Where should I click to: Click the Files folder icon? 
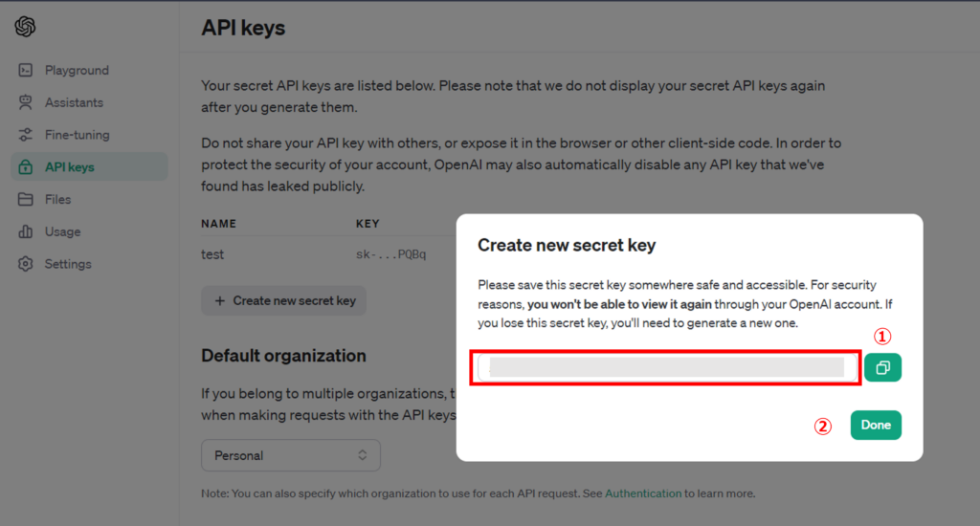click(26, 199)
